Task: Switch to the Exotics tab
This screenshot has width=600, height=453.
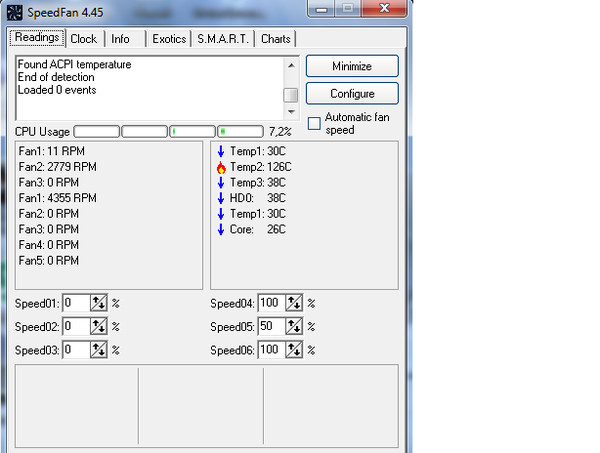Action: click(169, 39)
